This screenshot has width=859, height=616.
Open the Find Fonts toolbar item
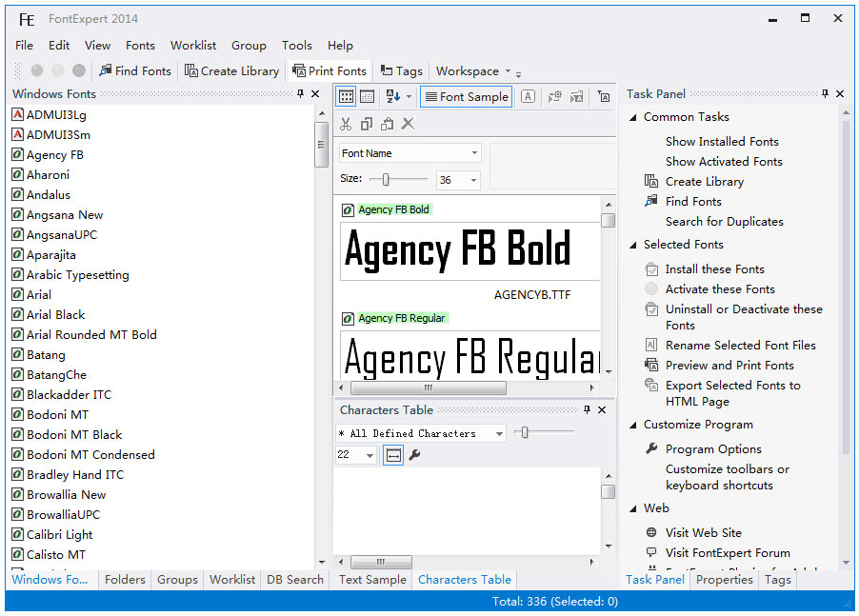click(x=134, y=70)
